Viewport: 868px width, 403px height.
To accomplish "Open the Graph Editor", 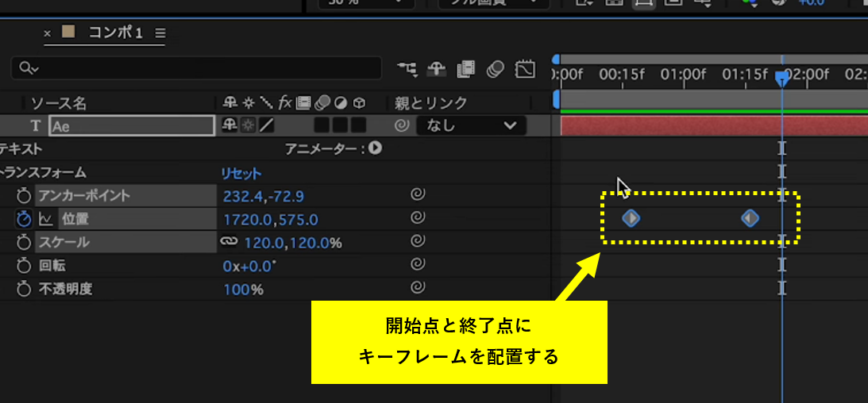I will pos(525,68).
